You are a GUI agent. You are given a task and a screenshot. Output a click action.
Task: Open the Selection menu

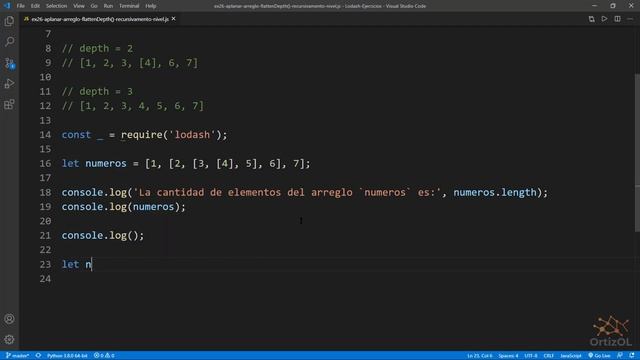[56, 6]
